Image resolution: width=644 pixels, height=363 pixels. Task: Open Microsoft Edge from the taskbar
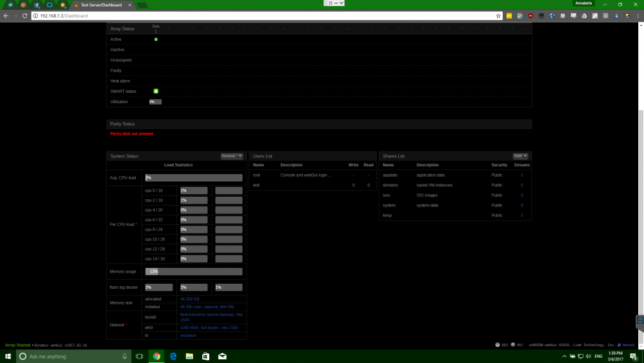click(173, 357)
